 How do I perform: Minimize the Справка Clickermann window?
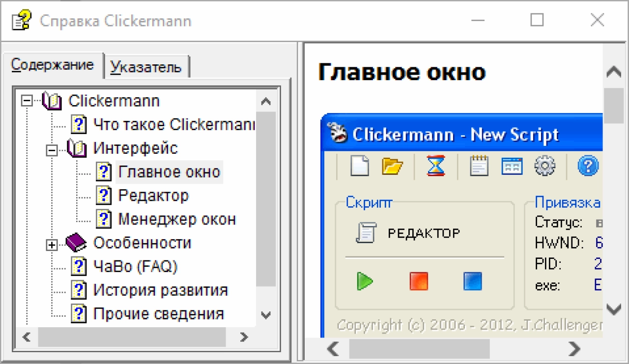478,20
